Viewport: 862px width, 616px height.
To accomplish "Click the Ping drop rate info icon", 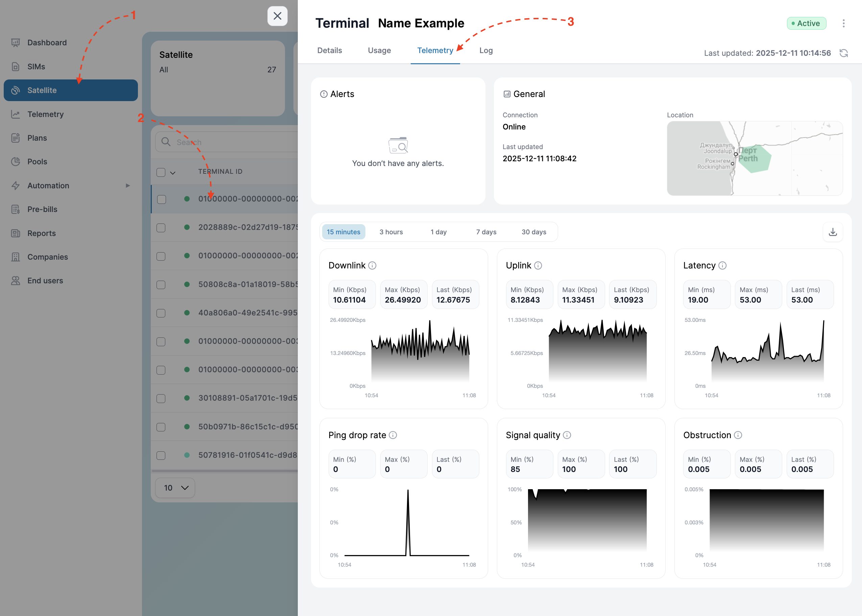I will click(393, 435).
